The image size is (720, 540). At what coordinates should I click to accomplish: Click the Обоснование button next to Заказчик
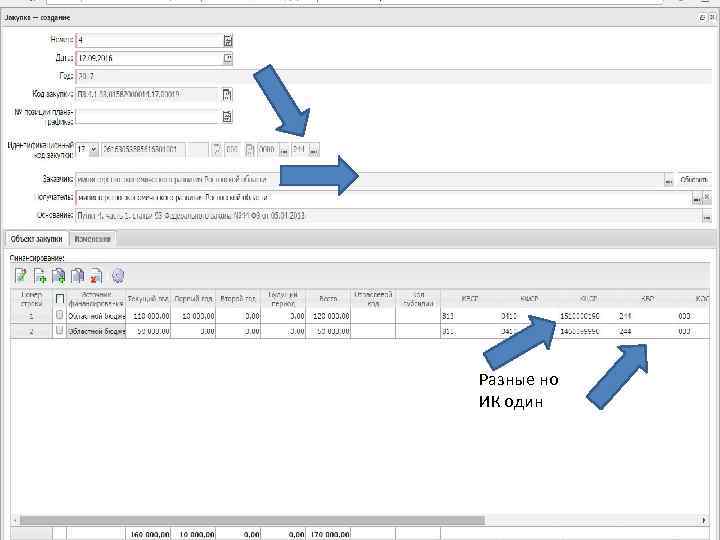coord(694,180)
